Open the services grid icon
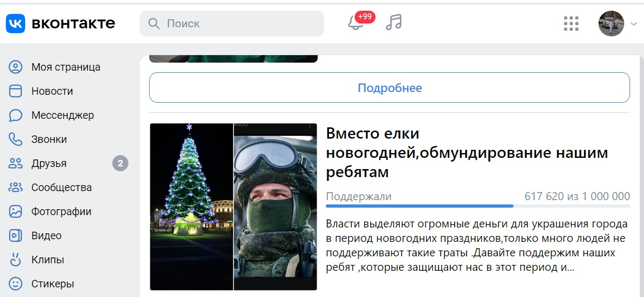 point(572,24)
